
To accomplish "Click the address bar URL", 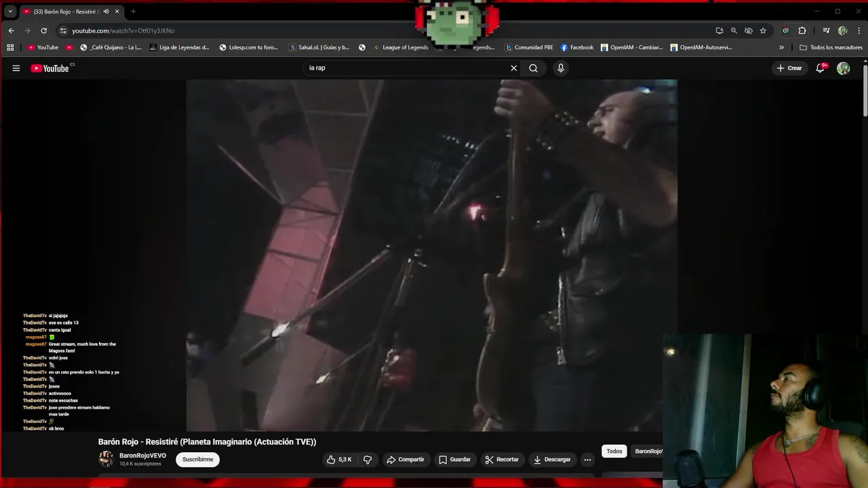I will 123,30.
